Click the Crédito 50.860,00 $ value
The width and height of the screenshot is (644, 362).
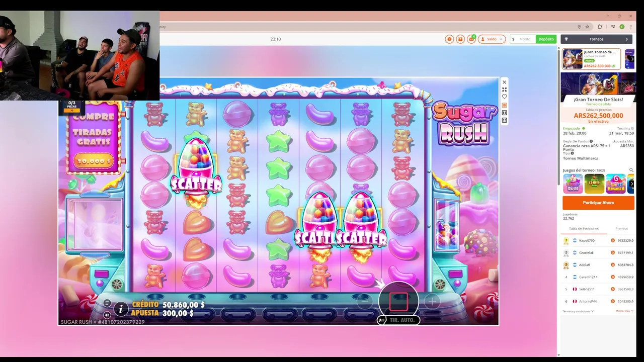184,305
